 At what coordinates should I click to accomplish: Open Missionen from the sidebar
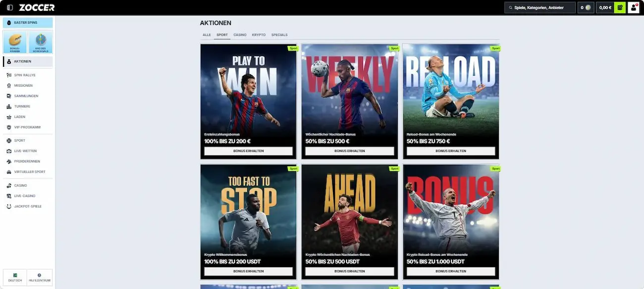tap(23, 86)
